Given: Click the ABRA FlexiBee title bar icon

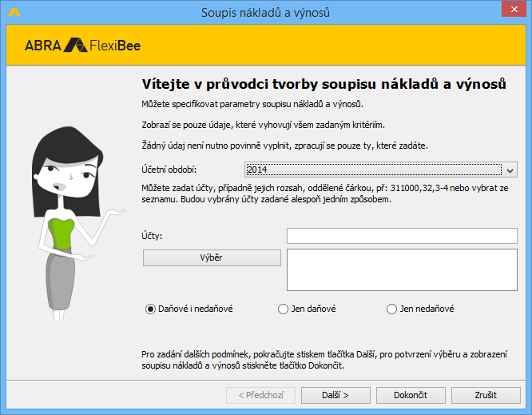Looking at the screenshot, I should [x=14, y=12].
